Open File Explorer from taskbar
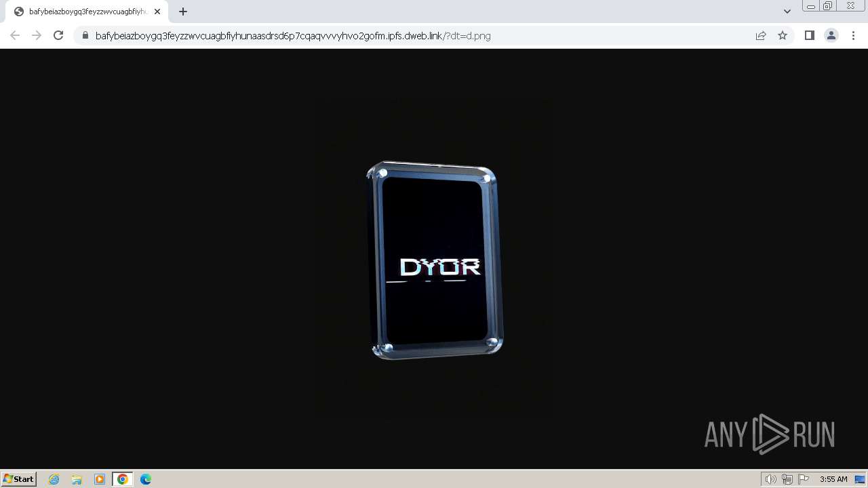 pos(77,479)
